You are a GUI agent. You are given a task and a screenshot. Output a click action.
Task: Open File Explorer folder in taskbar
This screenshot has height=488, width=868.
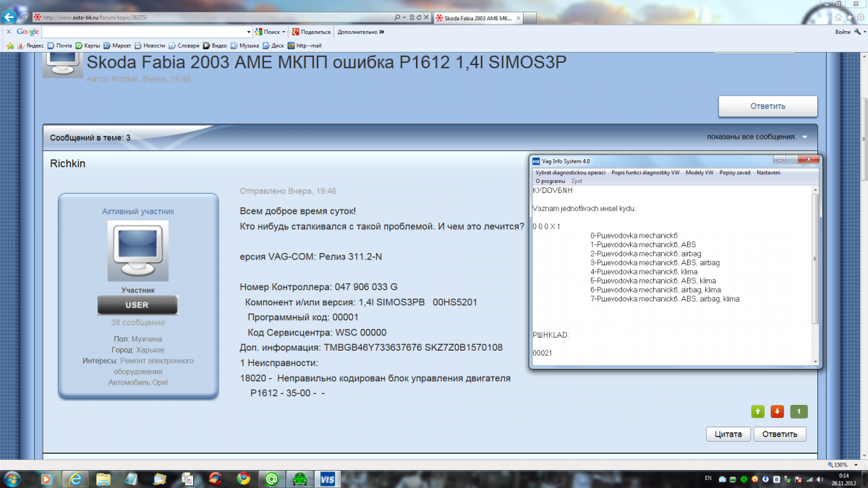point(103,479)
